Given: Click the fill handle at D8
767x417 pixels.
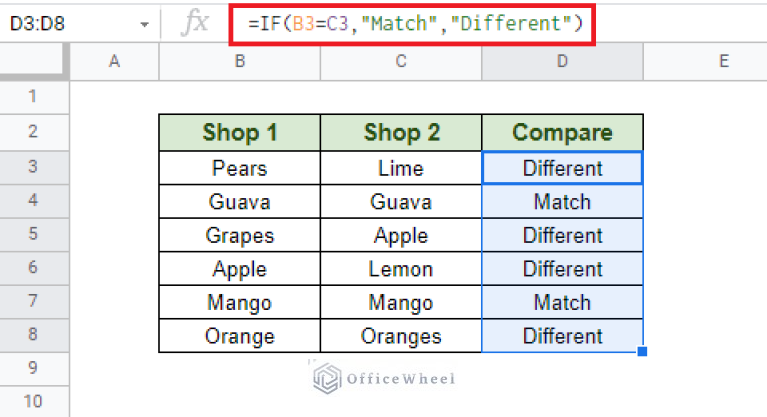Looking at the screenshot, I should [642, 351].
